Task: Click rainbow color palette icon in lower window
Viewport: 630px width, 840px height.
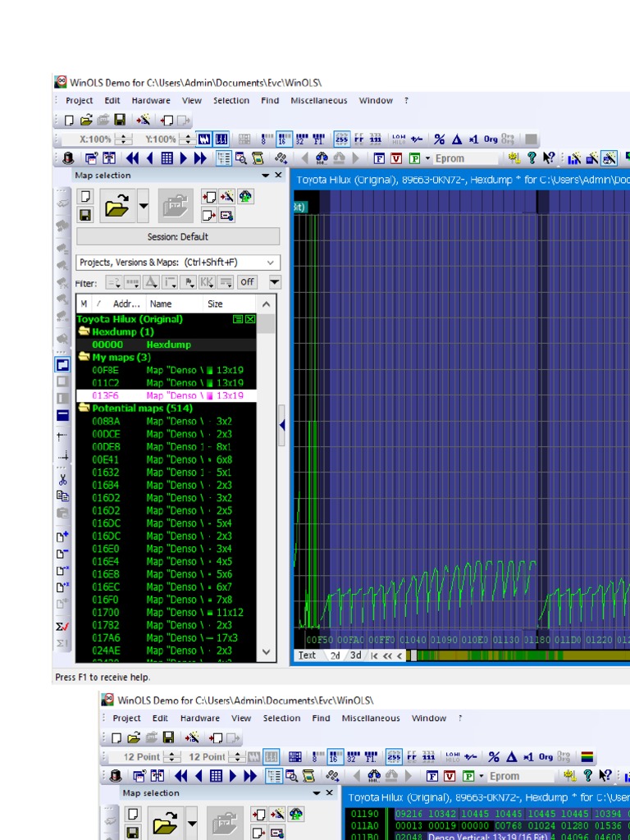Action: 587,757
